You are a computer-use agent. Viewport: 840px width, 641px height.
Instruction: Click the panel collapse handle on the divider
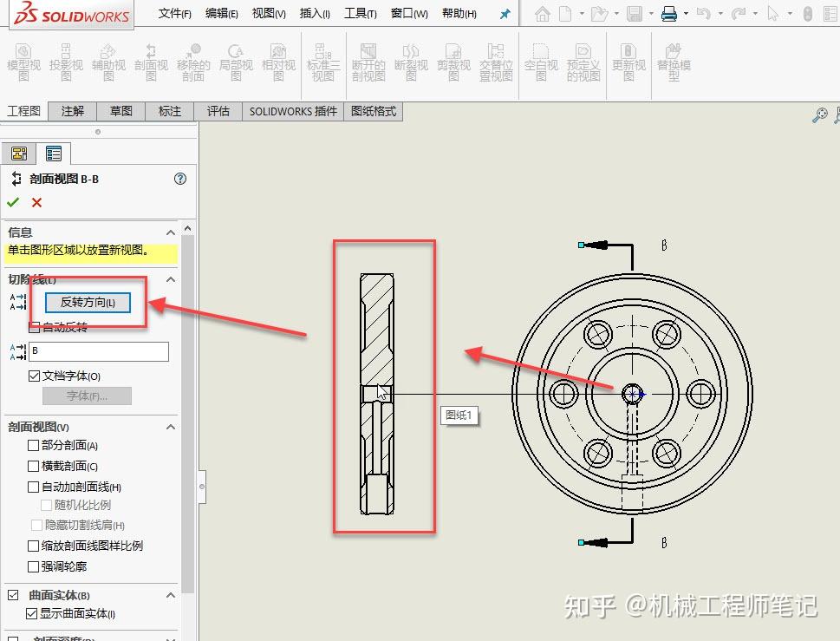pos(202,487)
